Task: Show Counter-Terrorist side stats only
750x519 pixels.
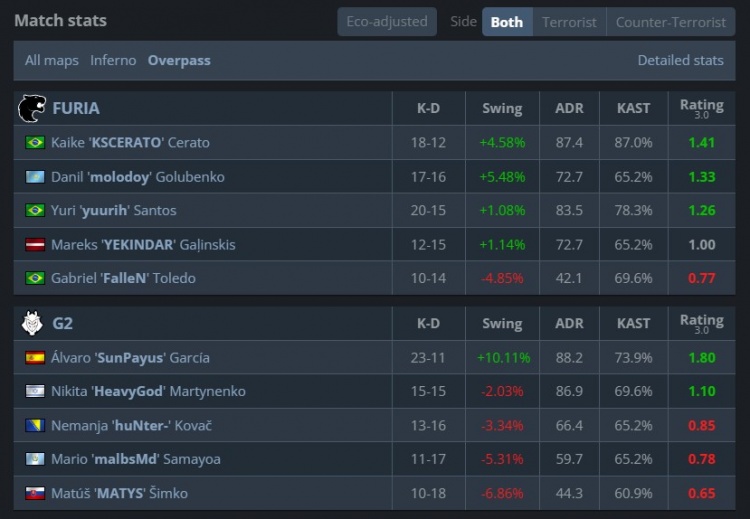Action: pyautogui.click(x=671, y=21)
